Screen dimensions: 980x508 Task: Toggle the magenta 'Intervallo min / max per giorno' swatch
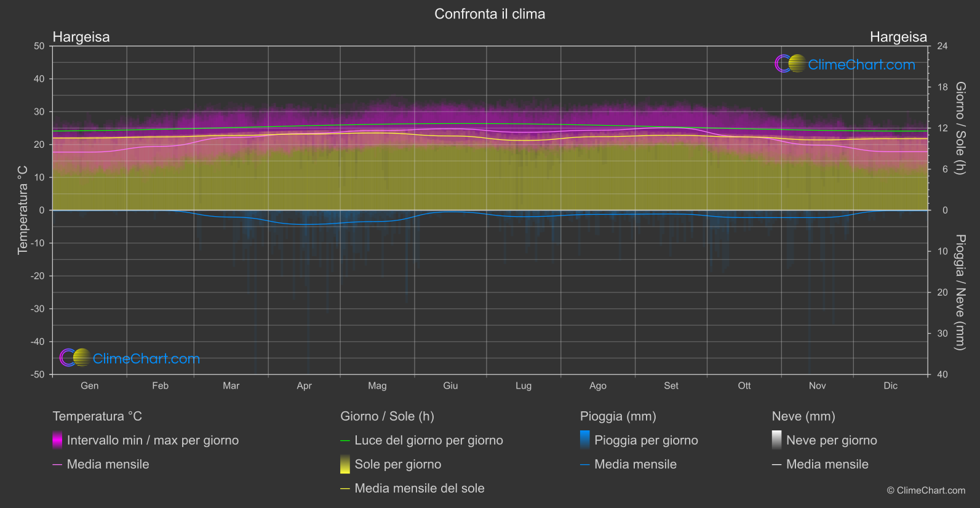click(57, 440)
